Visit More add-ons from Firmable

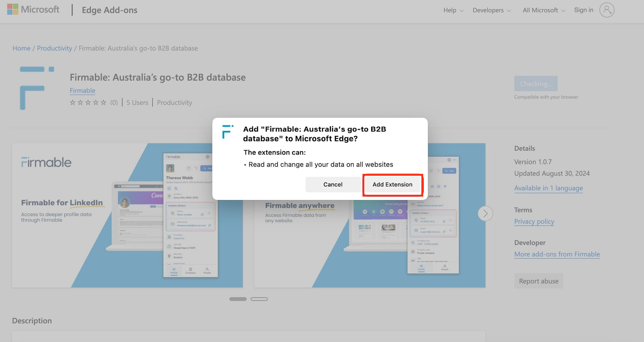(x=557, y=254)
